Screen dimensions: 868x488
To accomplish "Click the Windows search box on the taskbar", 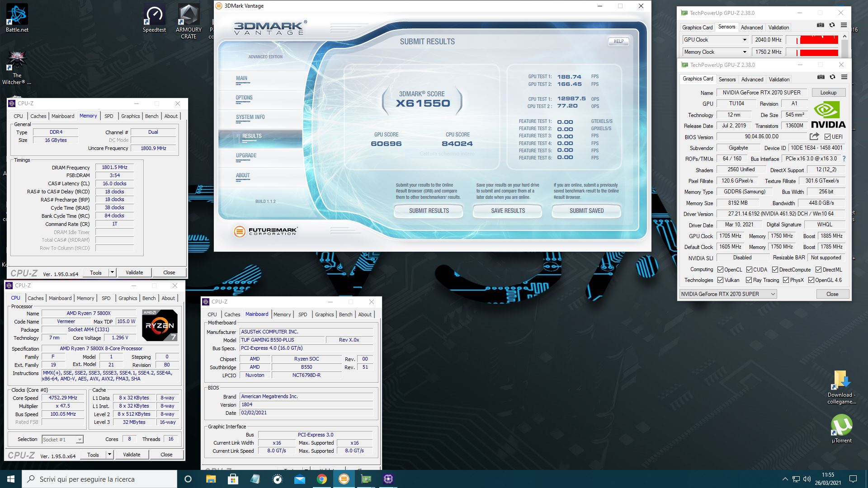I will pyautogui.click(x=99, y=479).
